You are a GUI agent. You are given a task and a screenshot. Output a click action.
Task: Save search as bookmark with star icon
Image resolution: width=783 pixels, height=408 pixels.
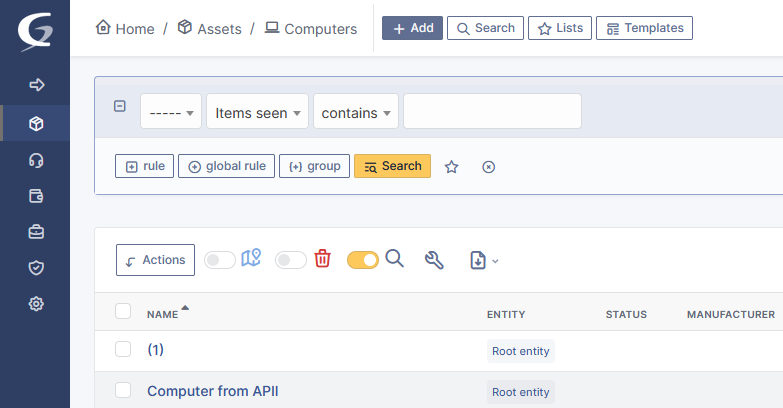(x=451, y=167)
